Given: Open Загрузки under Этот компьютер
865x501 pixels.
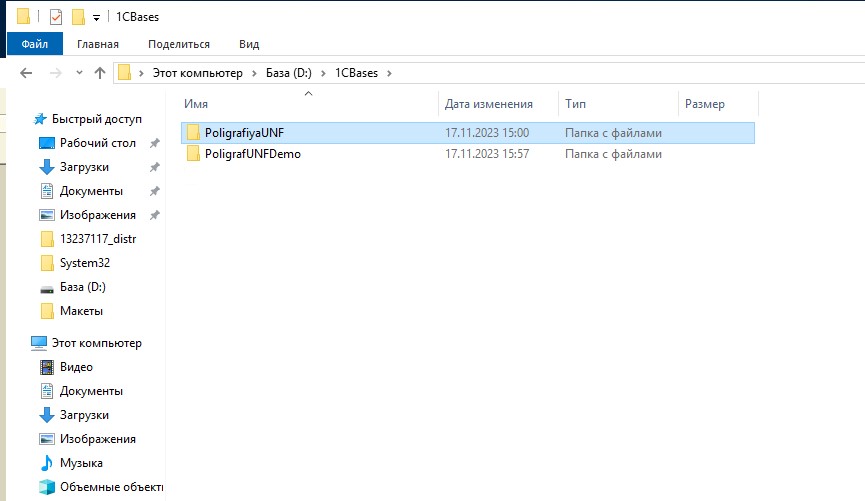Looking at the screenshot, I should [84, 415].
